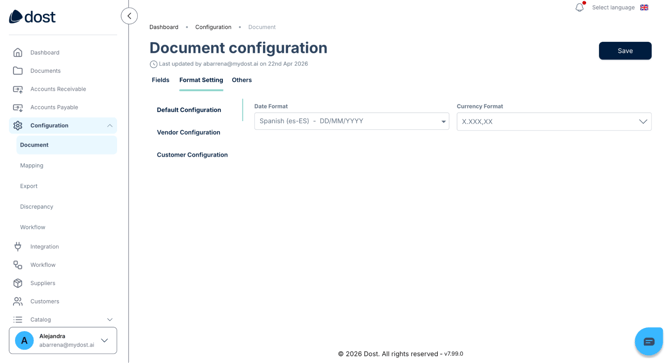Open the Currency Format dropdown
The width and height of the screenshot is (670, 363).
[554, 122]
